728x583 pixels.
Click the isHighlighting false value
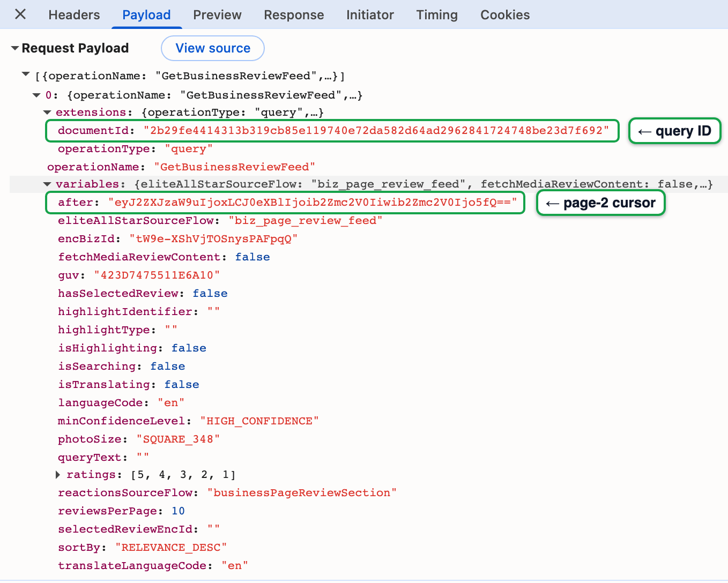coord(189,348)
